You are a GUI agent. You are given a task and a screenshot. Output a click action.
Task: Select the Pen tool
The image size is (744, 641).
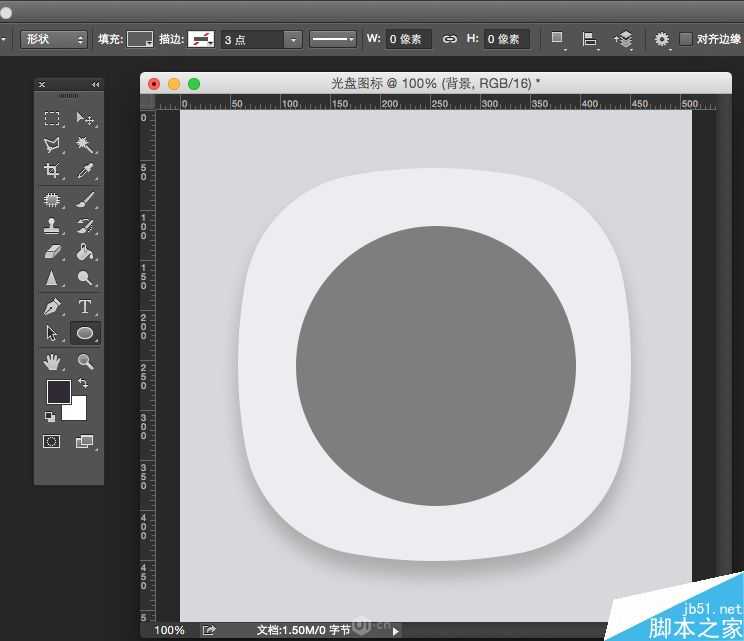coord(52,307)
